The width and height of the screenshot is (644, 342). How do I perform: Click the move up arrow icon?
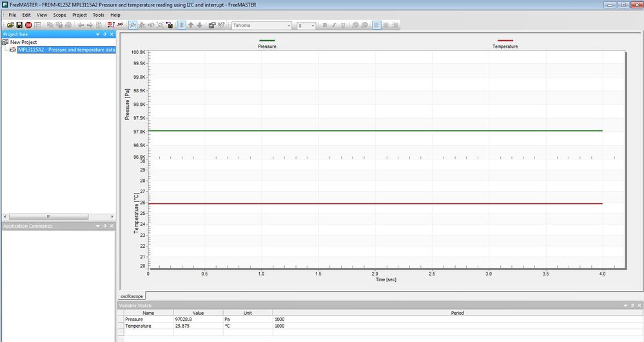coord(191,25)
